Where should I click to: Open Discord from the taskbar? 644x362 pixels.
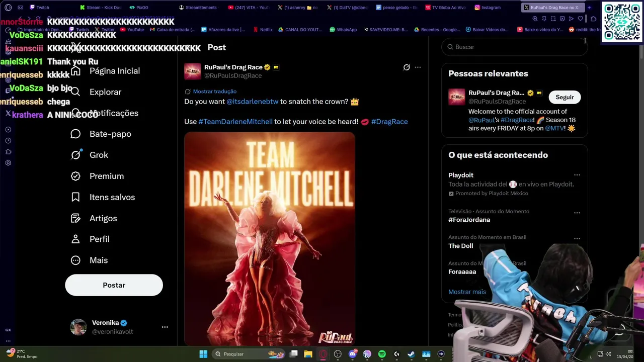[x=353, y=354]
